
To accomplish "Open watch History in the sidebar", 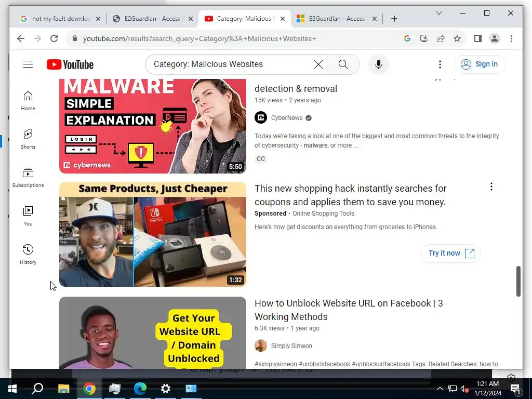I will [x=28, y=254].
